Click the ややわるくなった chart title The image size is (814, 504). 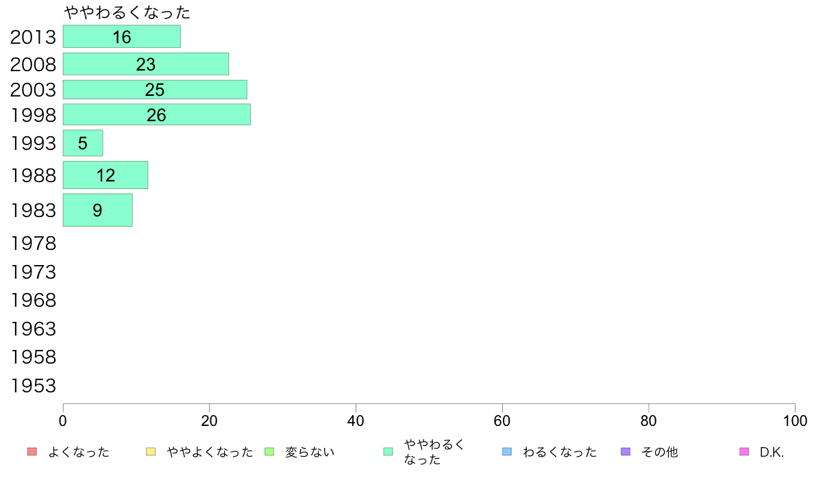[127, 12]
